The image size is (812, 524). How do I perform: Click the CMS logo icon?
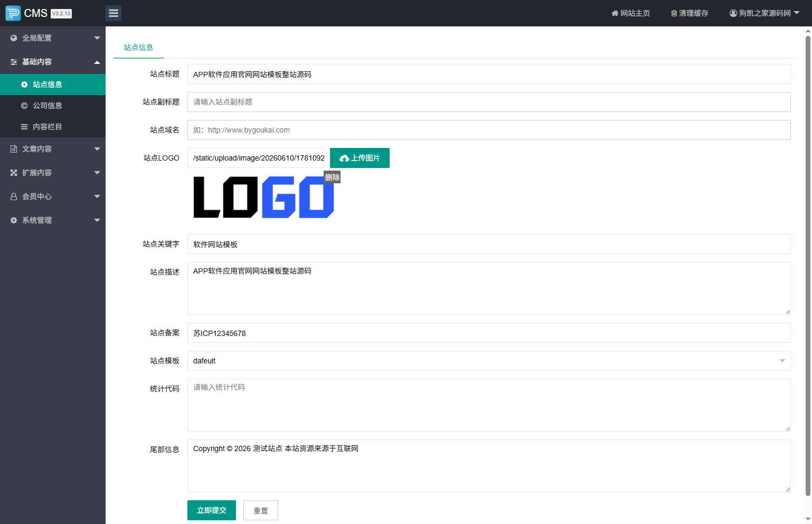(13, 13)
